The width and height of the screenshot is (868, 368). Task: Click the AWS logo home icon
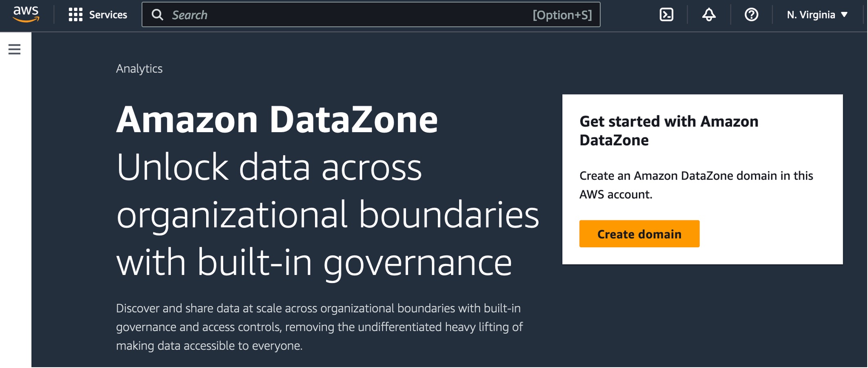point(26,14)
